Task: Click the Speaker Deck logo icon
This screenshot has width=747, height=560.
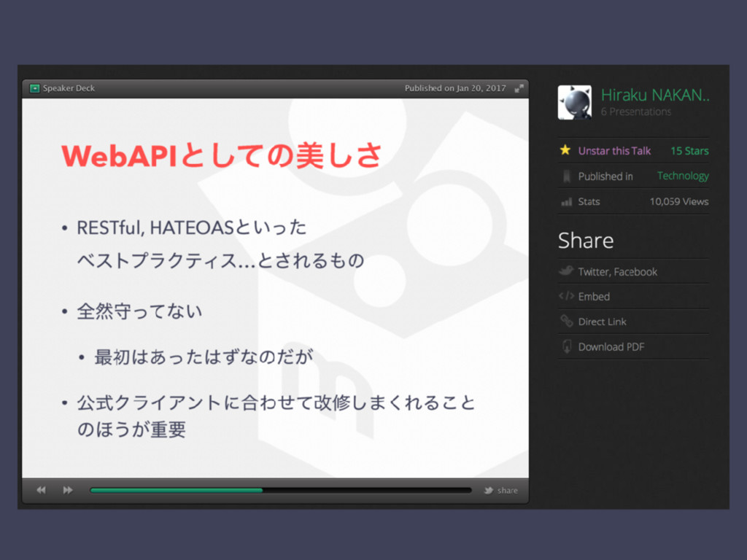Action: pyautogui.click(x=34, y=88)
